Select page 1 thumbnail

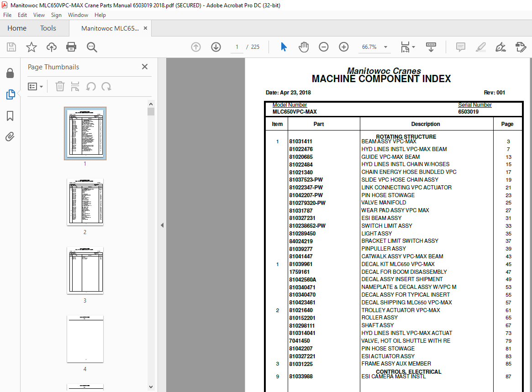point(85,133)
